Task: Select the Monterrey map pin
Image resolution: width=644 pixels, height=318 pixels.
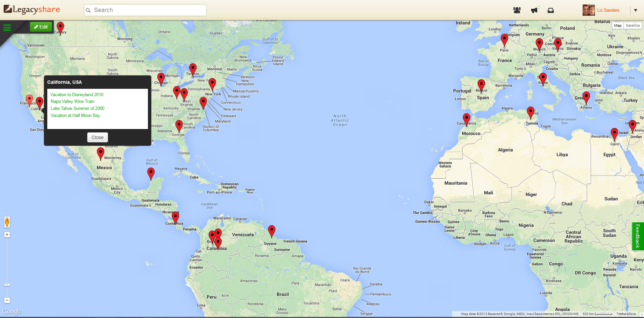Action: tap(101, 153)
